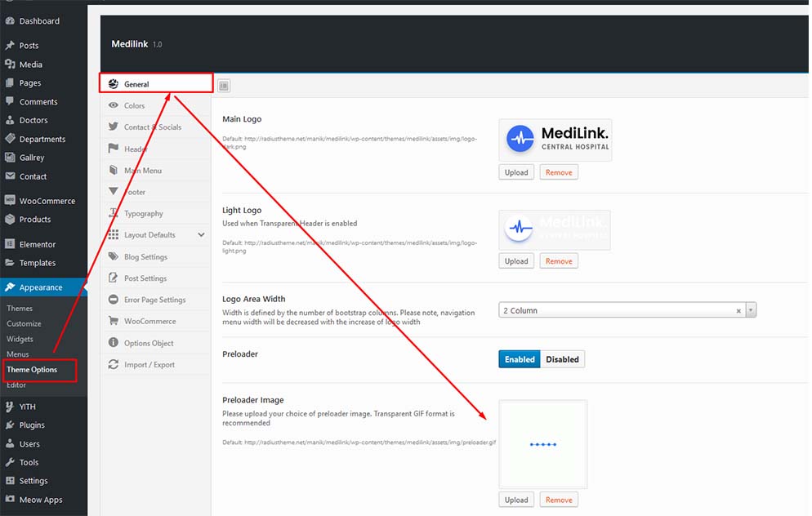The image size is (812, 516).
Task: Clear the 2 Column selection with the x
Action: tap(738, 311)
